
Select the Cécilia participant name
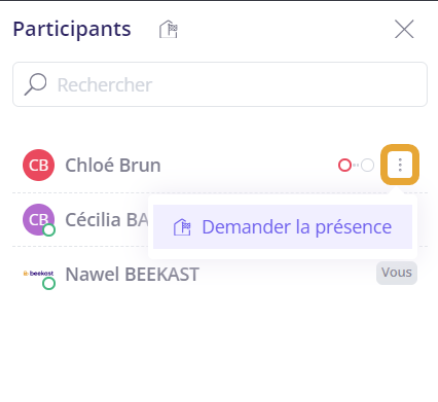click(x=107, y=220)
